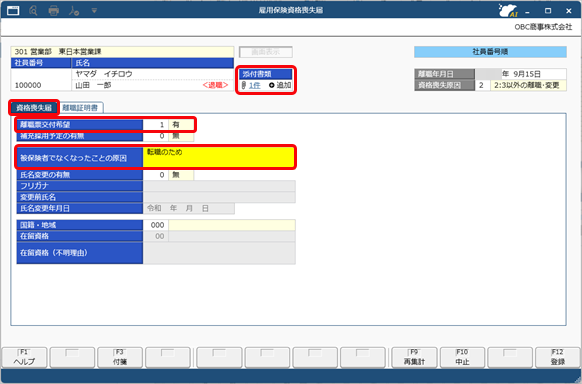Open the AI cloud assistant icon
Screen dimensions: 582x384
point(508,10)
